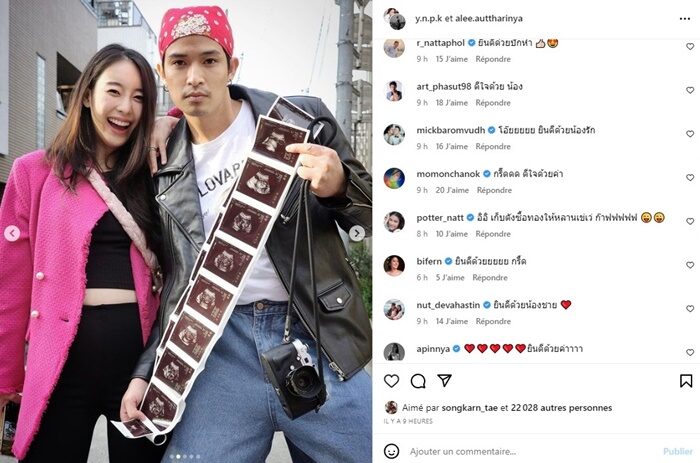
Task: Like r_nattaphol's comment with small heart
Action: click(x=690, y=46)
